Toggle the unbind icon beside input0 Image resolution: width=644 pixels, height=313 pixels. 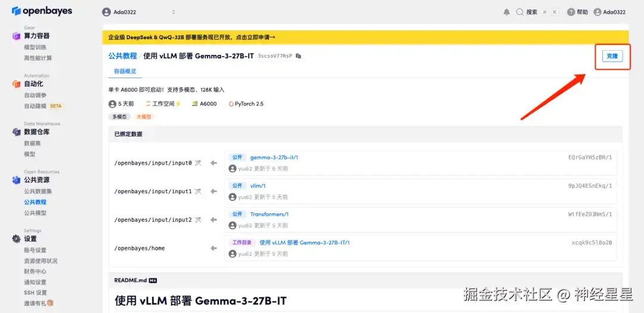199,163
